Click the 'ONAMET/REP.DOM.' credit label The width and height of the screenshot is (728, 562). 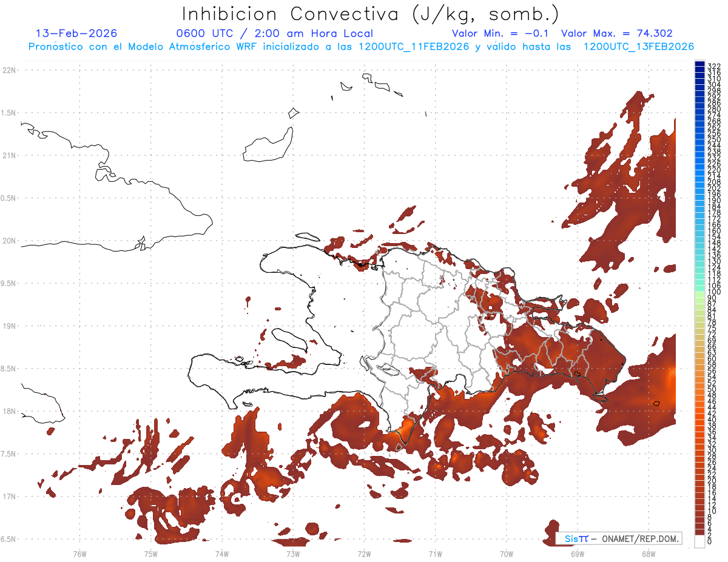click(641, 539)
